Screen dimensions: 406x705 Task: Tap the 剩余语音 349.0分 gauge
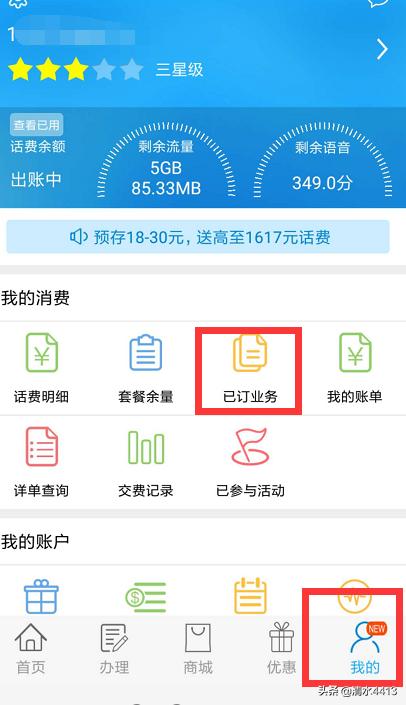point(322,161)
